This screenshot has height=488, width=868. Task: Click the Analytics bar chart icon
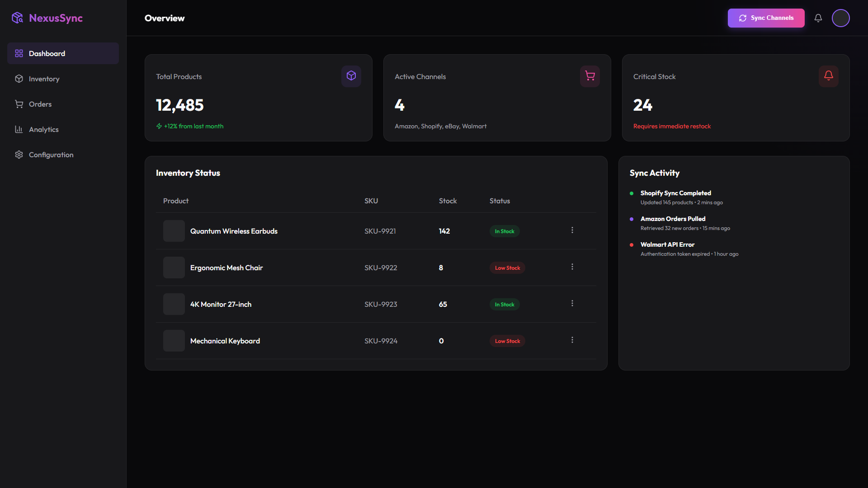19,129
